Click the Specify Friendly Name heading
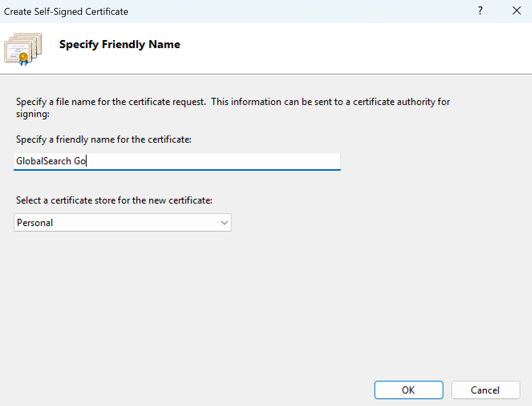This screenshot has width=532, height=406. (119, 44)
